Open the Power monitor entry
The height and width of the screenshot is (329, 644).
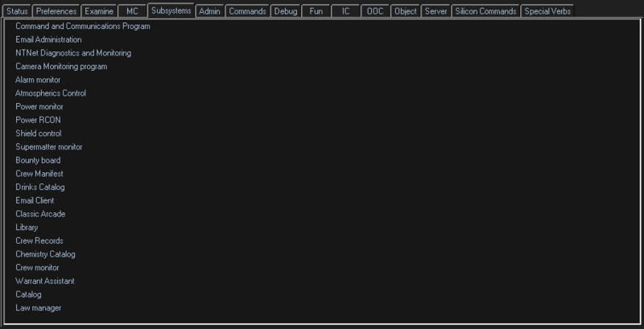39,107
